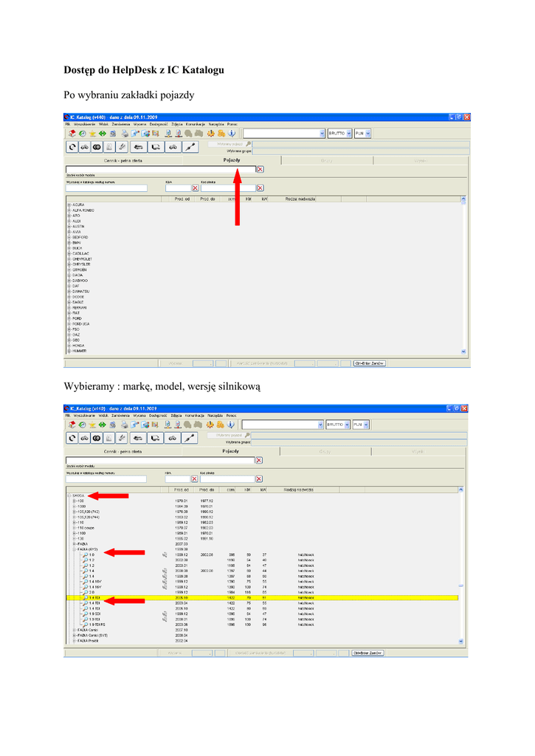Select the Cennik - pełna oferta tab, lower window
This screenshot has width=535, height=756.
coord(122,450)
